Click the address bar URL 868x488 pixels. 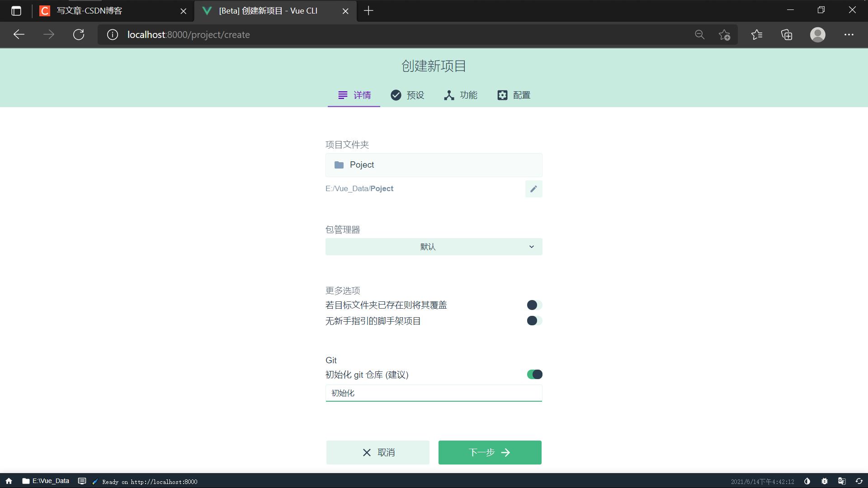coord(189,35)
